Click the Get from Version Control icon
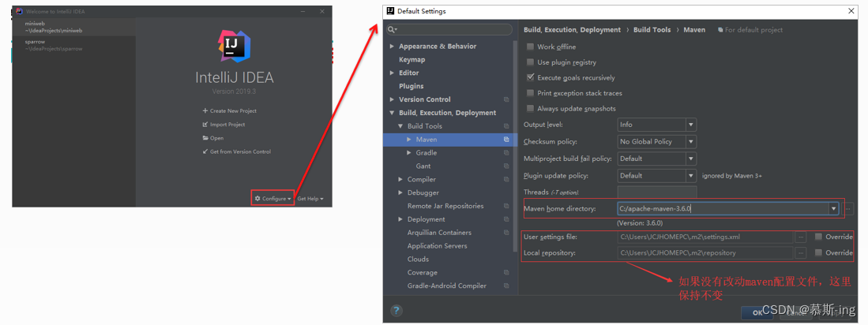 (x=205, y=151)
